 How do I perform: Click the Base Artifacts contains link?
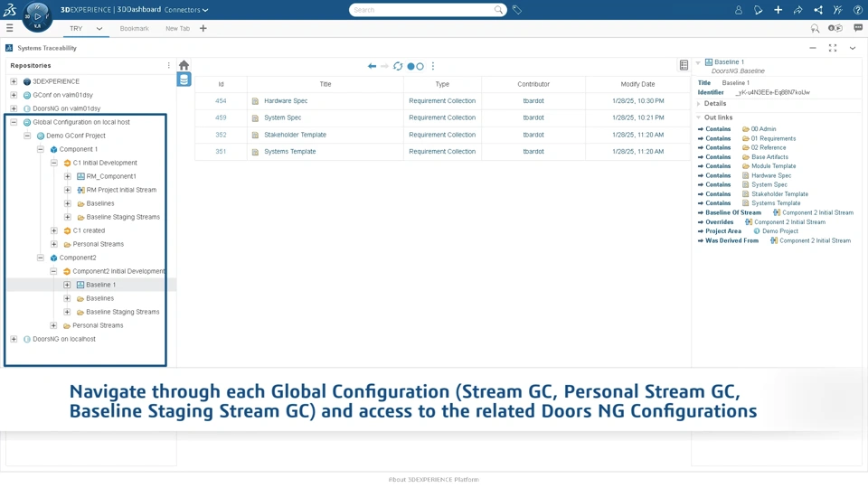point(769,157)
